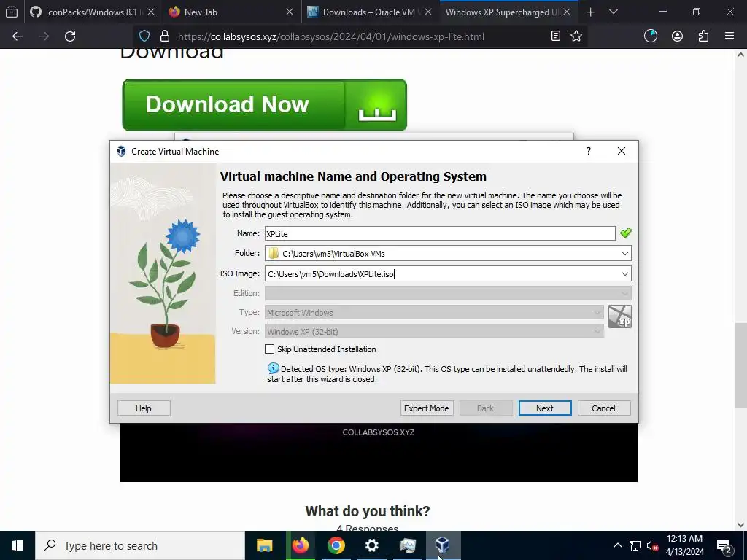Go forward with the arrow button
Screen dimensions: 747x560
pyautogui.click(x=44, y=36)
